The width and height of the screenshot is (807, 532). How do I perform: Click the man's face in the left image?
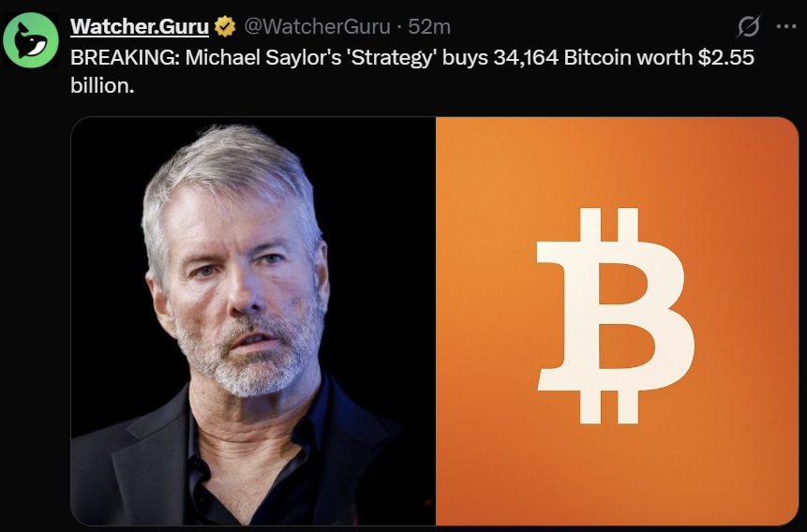point(242,288)
